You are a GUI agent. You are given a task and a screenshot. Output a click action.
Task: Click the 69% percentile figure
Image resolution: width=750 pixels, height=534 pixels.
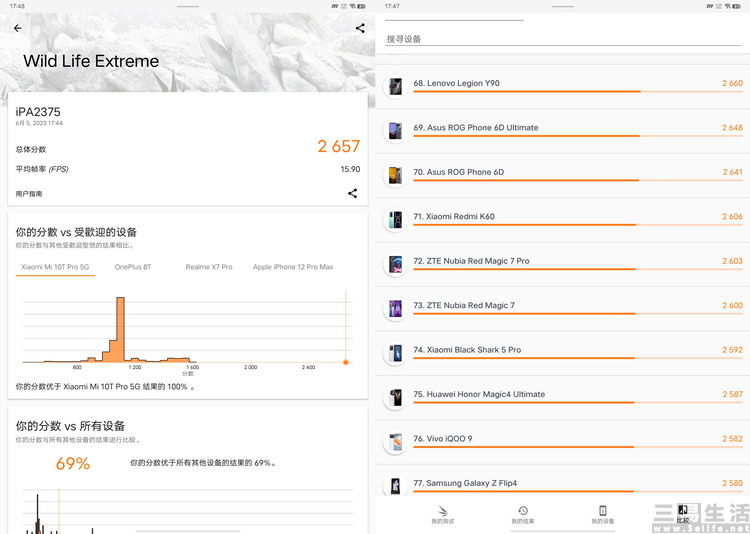[x=73, y=464]
